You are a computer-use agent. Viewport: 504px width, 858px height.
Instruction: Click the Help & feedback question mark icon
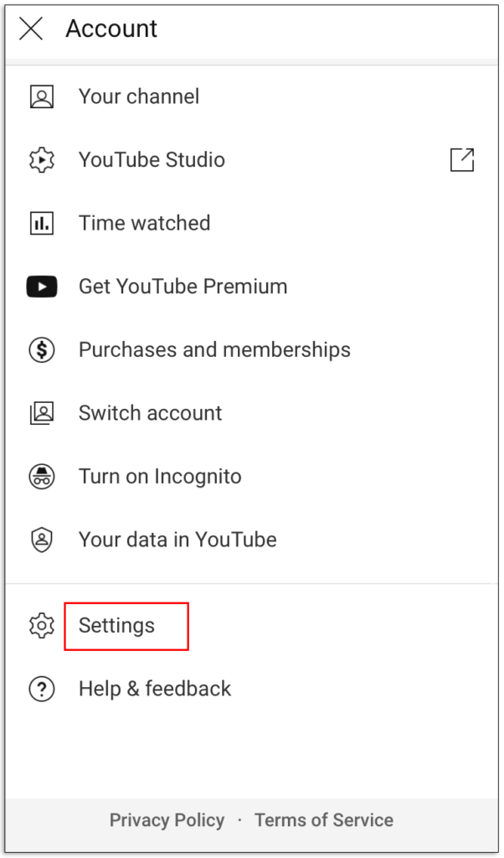pyautogui.click(x=42, y=689)
